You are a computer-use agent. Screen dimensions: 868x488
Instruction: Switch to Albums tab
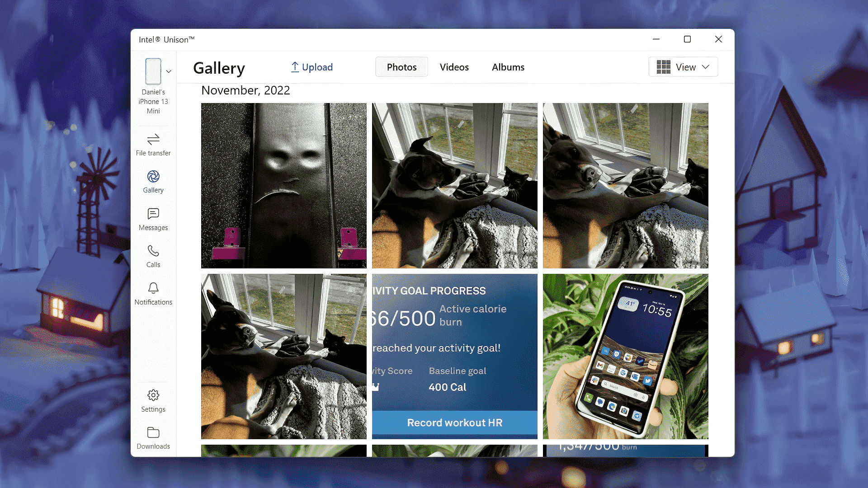pyautogui.click(x=508, y=67)
